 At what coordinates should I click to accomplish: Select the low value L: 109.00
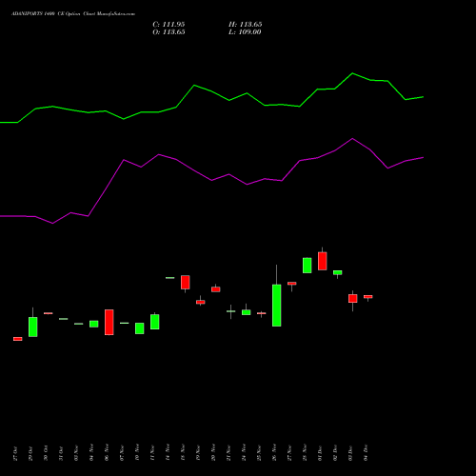[245, 32]
